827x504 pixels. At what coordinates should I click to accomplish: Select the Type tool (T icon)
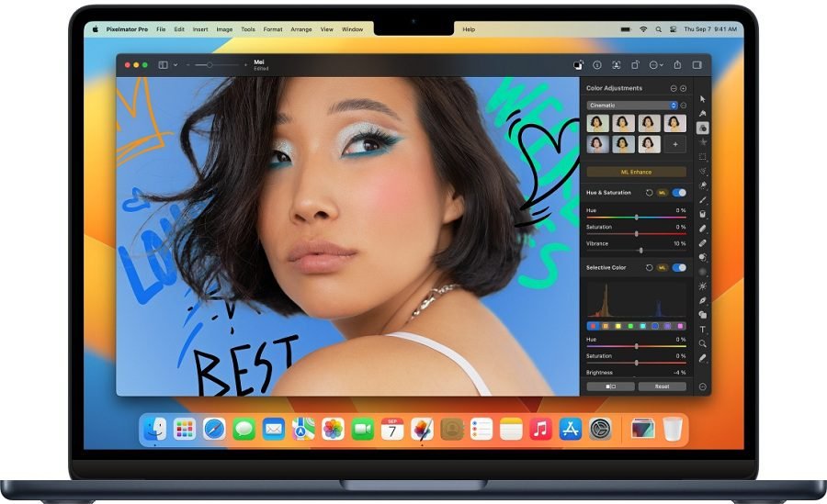[x=703, y=329]
